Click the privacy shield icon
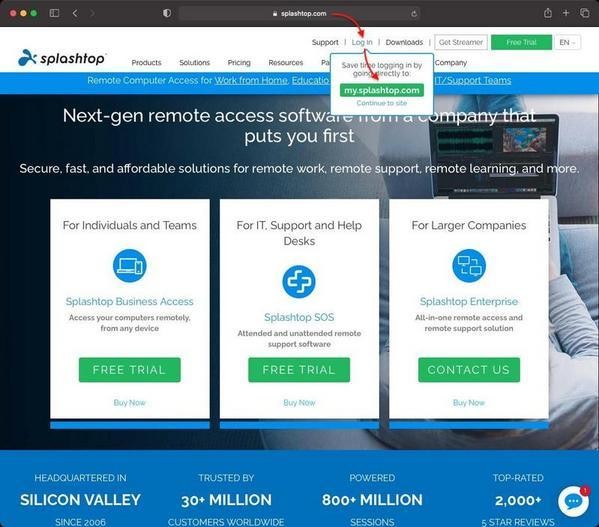Screen dimensions: 599x527 click(x=167, y=13)
